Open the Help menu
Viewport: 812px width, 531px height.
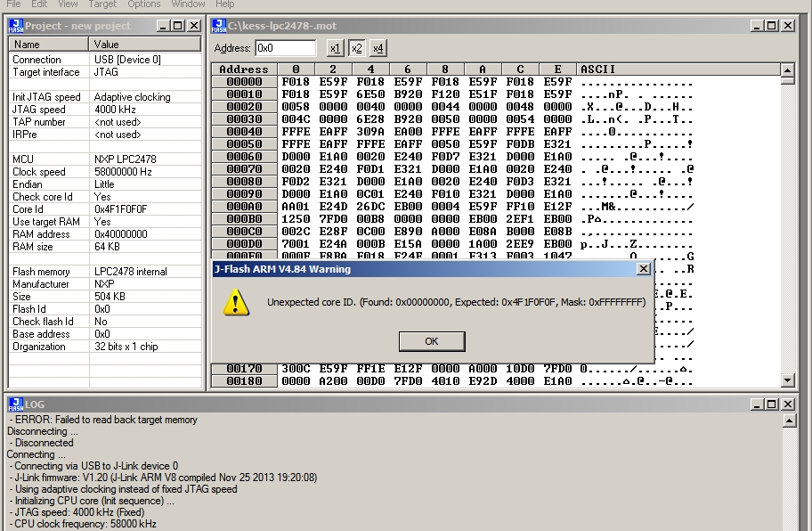[224, 4]
